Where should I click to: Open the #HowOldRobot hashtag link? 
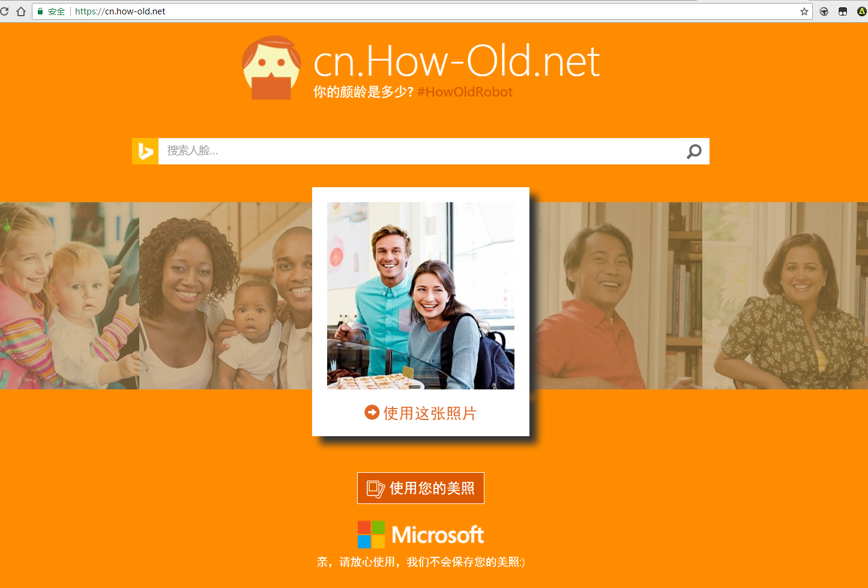pos(465,92)
